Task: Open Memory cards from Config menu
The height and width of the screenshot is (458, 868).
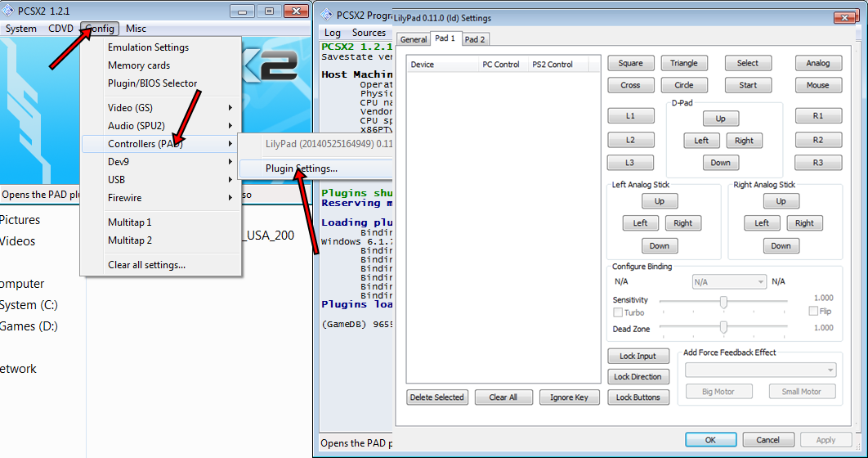Action: (161, 65)
